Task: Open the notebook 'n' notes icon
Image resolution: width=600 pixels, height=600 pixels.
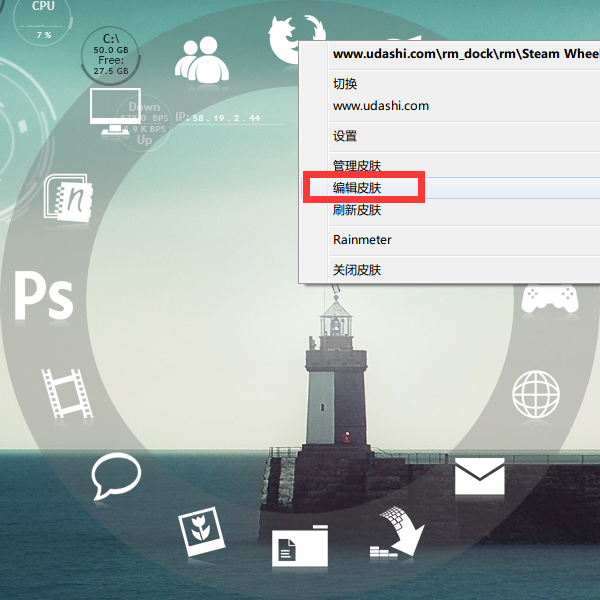Action: click(x=68, y=198)
